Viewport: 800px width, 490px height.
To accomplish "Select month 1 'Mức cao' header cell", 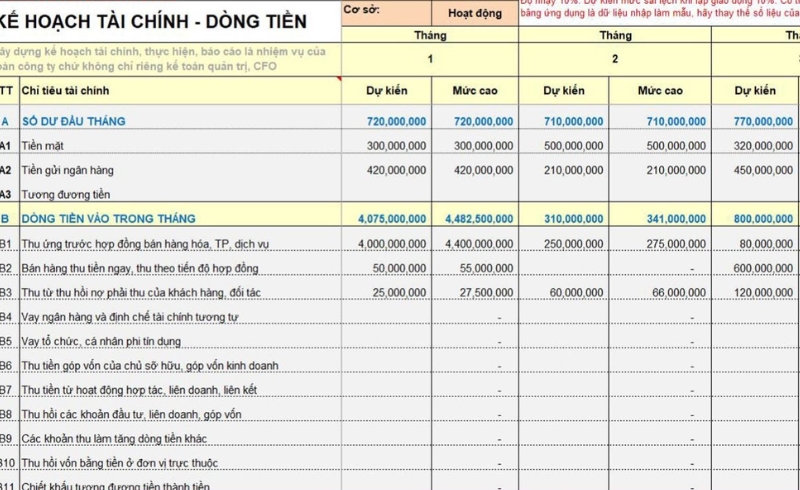I will [475, 91].
